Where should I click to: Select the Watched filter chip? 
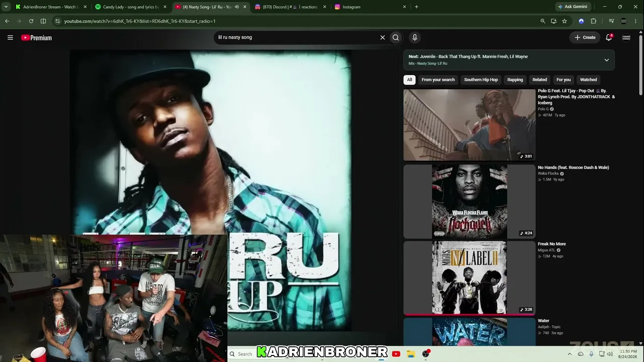coord(589,79)
